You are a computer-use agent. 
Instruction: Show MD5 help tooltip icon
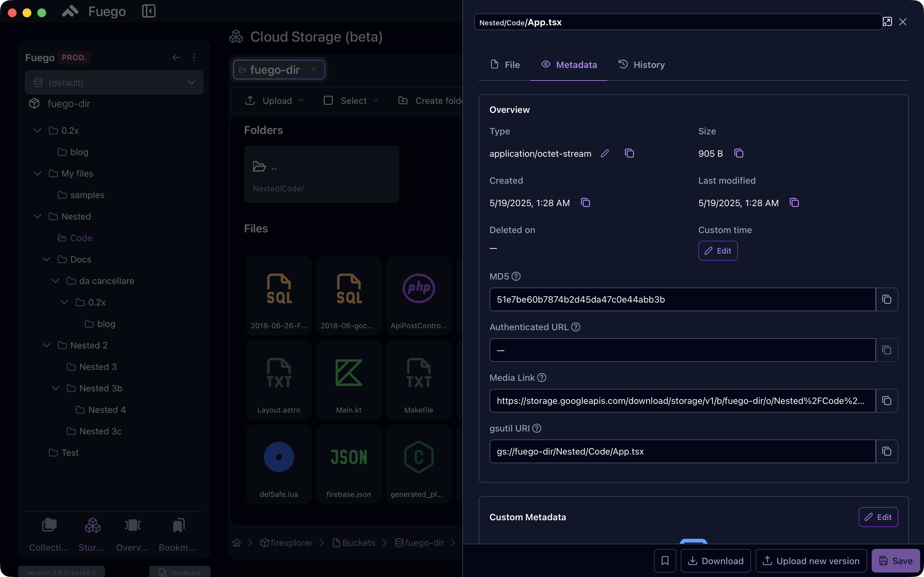[x=516, y=276]
